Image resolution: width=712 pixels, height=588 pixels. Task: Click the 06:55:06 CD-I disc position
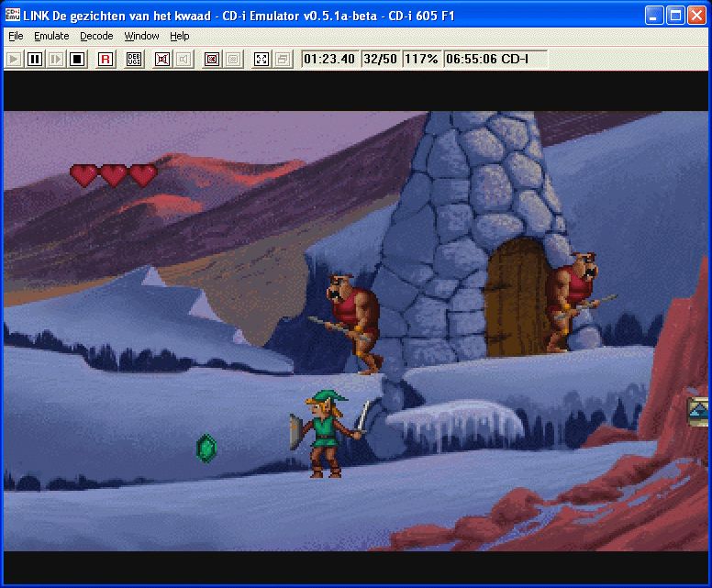pyautogui.click(x=495, y=59)
